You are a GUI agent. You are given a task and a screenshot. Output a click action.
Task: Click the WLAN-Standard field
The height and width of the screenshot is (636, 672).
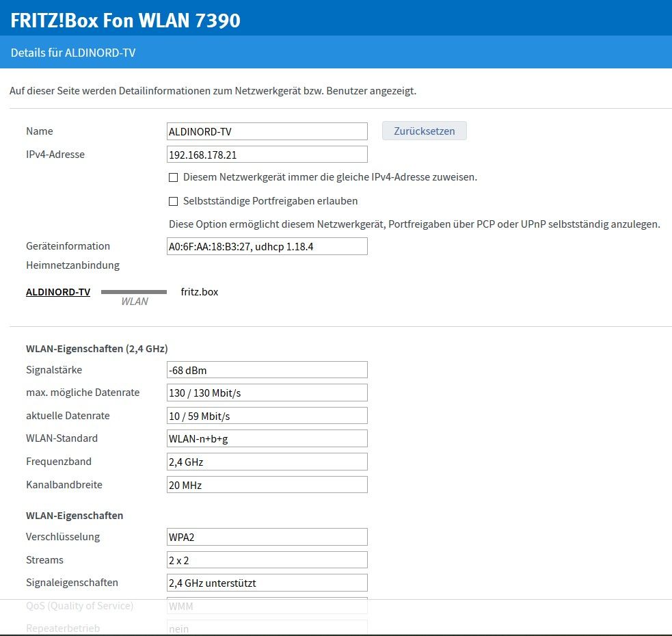click(267, 438)
